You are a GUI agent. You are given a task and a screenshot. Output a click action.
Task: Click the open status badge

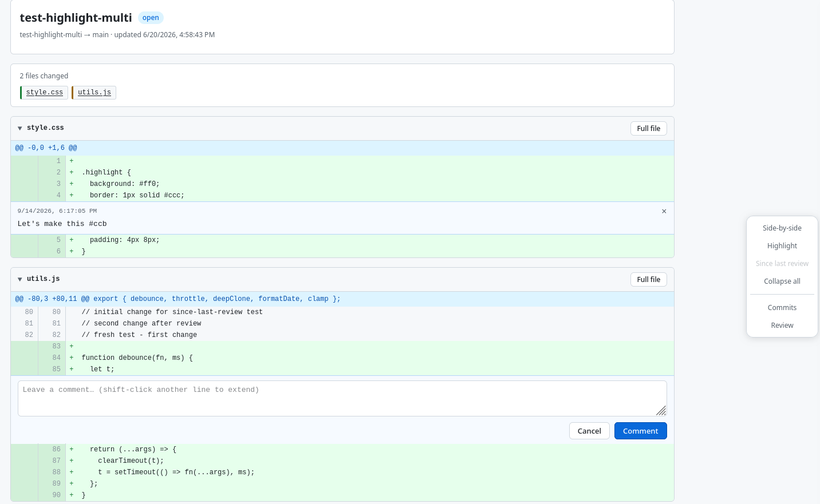click(x=151, y=18)
